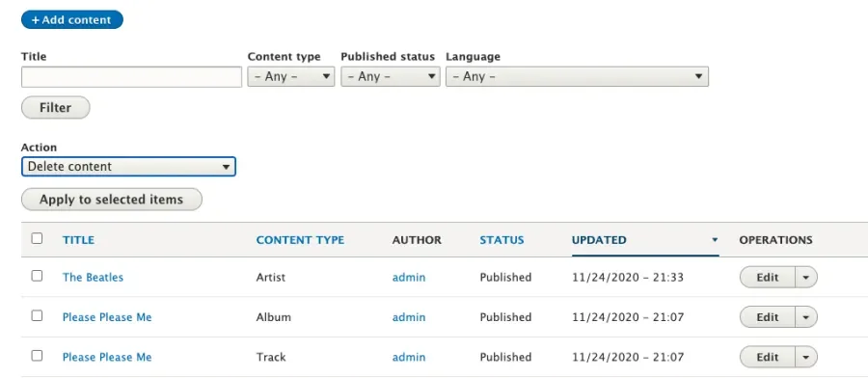
Task: Sort table by Content Type column
Action: point(300,240)
